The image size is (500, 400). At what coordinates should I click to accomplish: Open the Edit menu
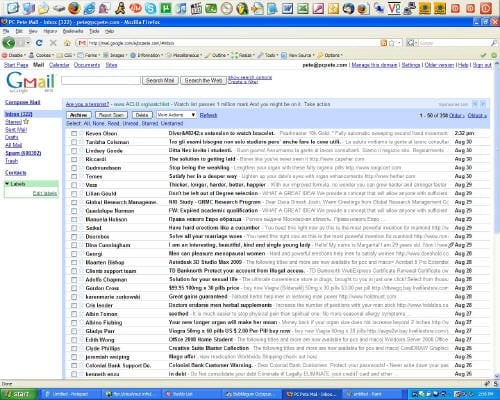pyautogui.click(x=19, y=31)
